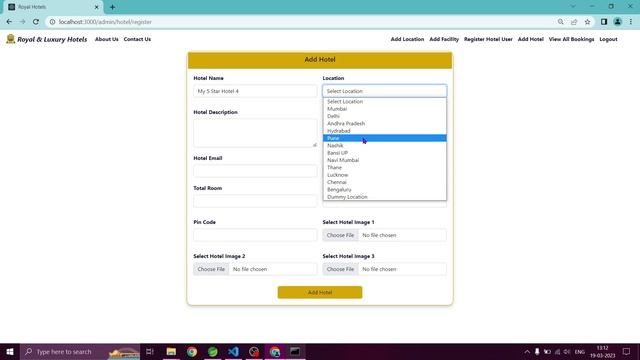Open File Explorer from taskbar

(171, 351)
